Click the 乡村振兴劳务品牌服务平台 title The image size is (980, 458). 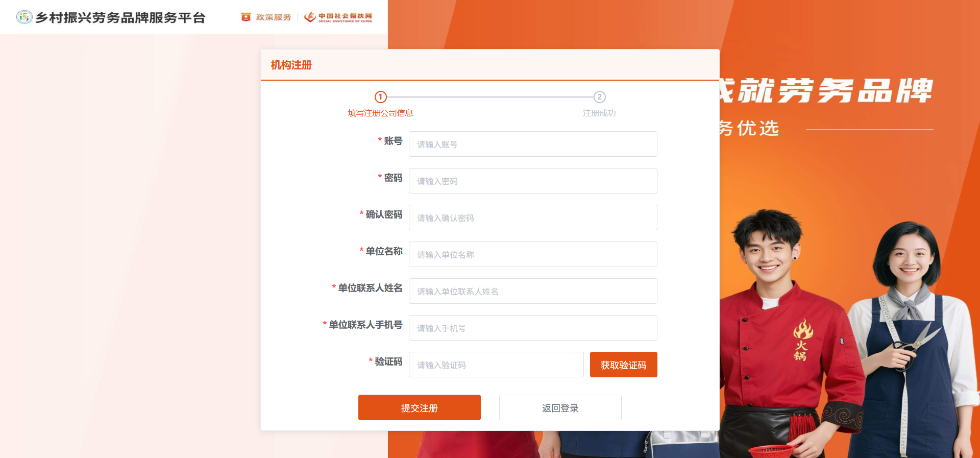[x=120, y=17]
